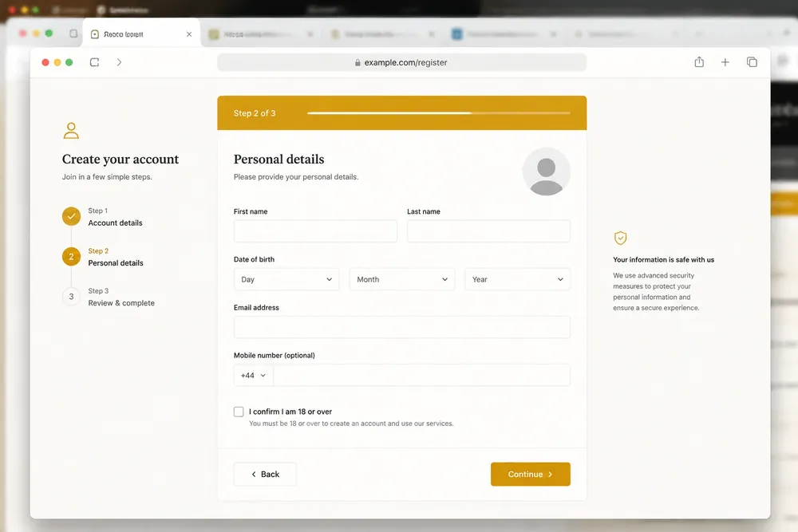Click 'Your information is safe with us' text
Viewport: 798px width, 532px height.
[664, 259]
